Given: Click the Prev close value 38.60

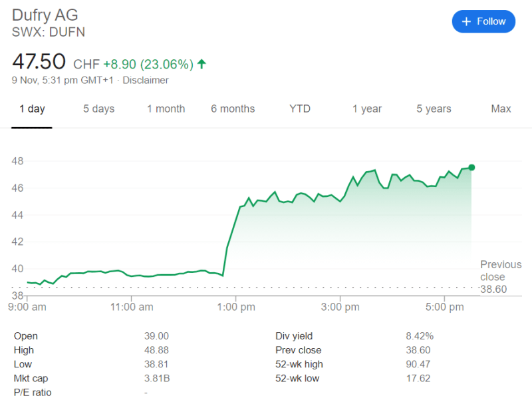Looking at the screenshot, I should tap(418, 350).
